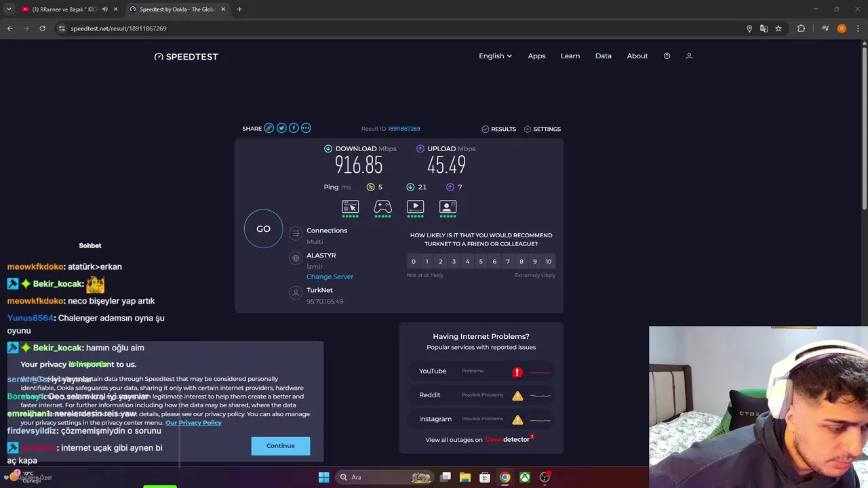Switch to the Speedtest by Ookla tab
Viewport: 868px width, 488px height.
pos(178,9)
